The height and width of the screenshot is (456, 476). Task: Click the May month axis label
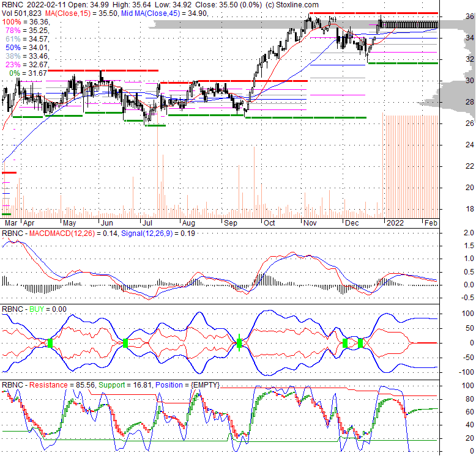pyautogui.click(x=69, y=223)
